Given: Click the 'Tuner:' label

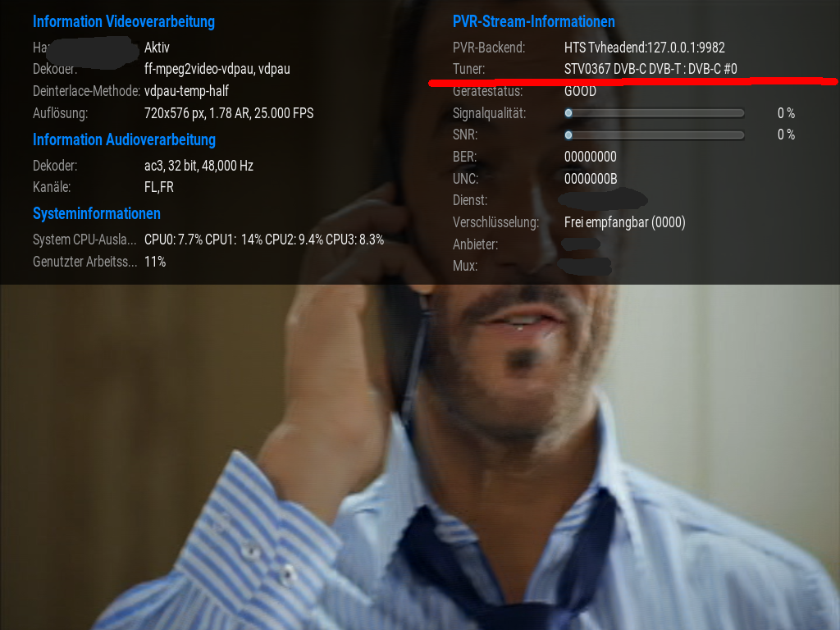Looking at the screenshot, I should tap(468, 69).
